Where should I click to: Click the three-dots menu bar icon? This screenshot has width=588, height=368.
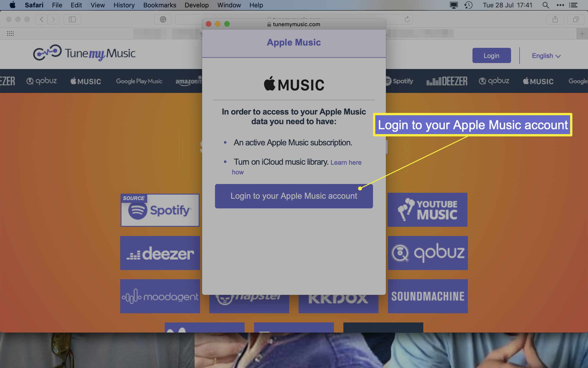560,5
